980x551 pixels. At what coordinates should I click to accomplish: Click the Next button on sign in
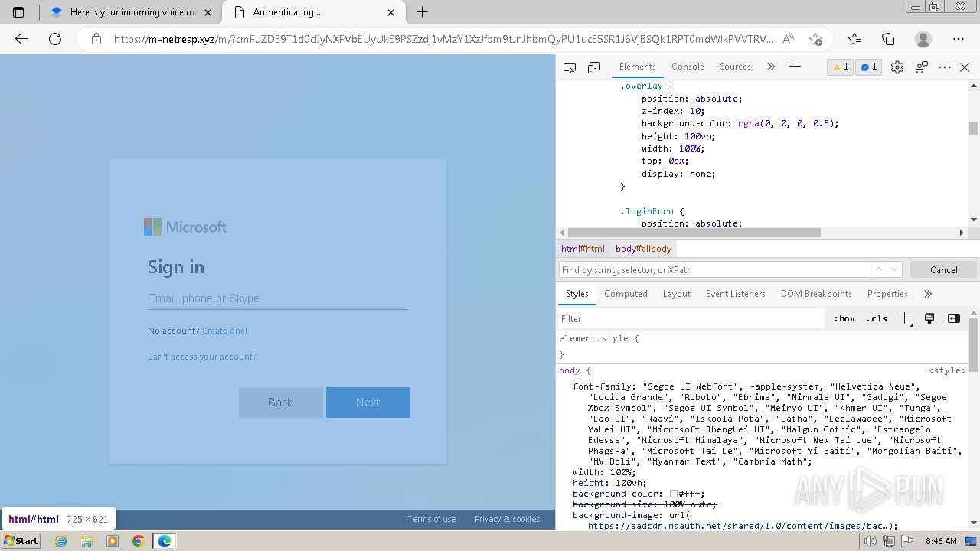pyautogui.click(x=368, y=403)
